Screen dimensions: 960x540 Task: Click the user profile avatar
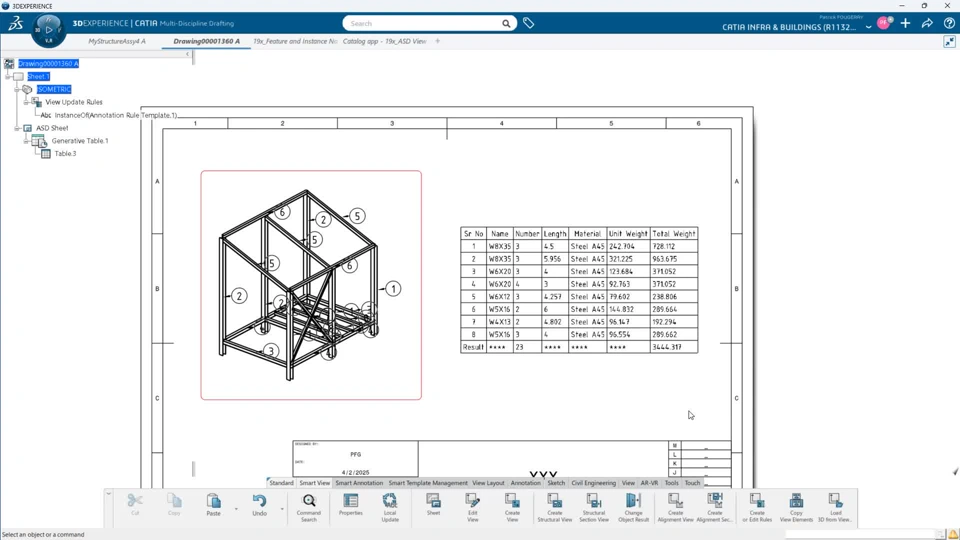click(x=884, y=23)
